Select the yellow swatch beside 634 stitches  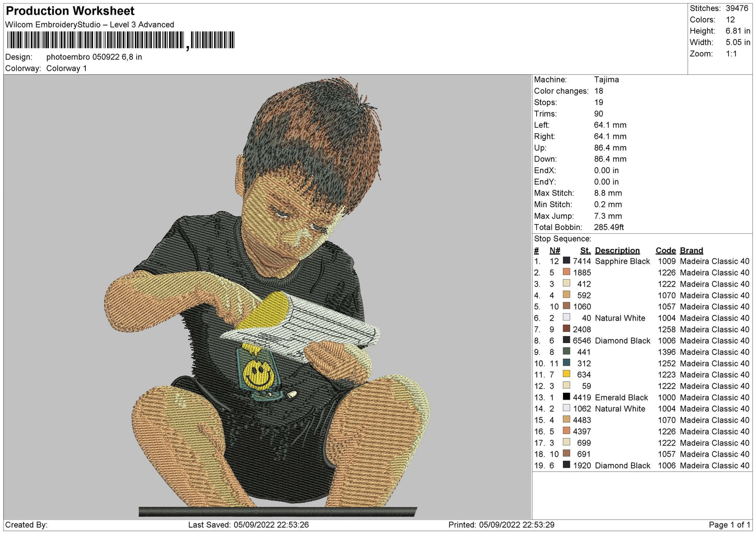click(566, 374)
